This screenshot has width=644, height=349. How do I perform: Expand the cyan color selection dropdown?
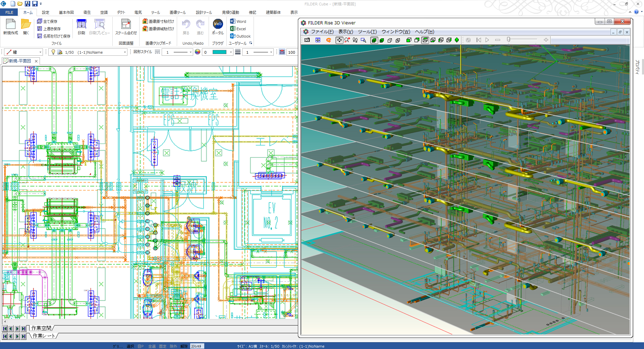[x=231, y=52]
